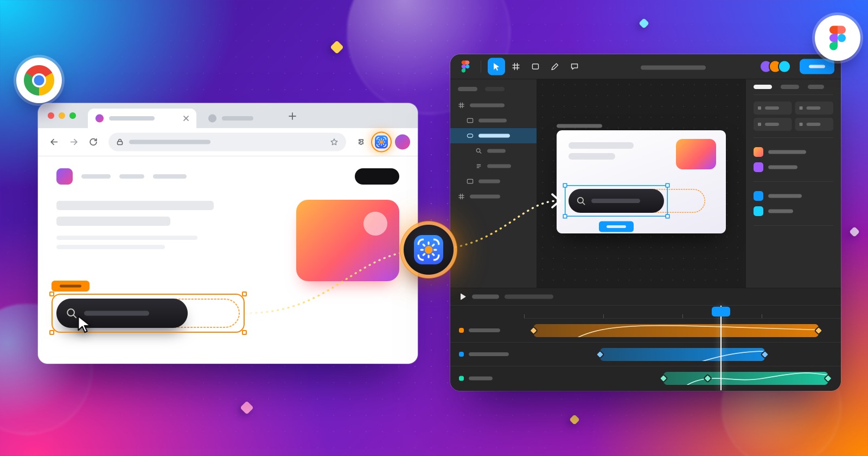Click the blue button below the canvas search bar
Screen dimensions: 868x456
click(616, 226)
